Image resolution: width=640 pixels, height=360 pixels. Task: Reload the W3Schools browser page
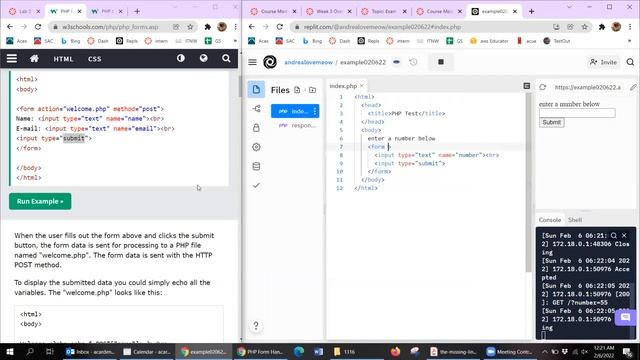point(38,27)
